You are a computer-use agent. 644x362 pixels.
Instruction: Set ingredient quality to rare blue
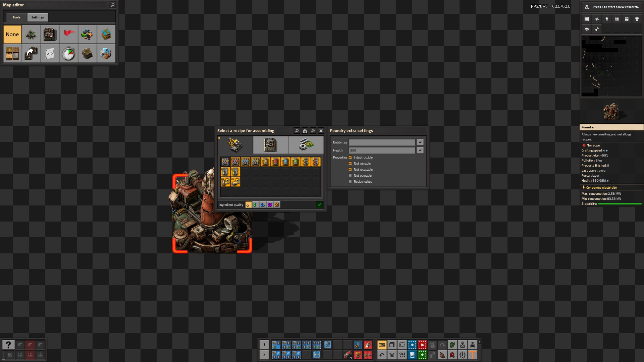262,205
